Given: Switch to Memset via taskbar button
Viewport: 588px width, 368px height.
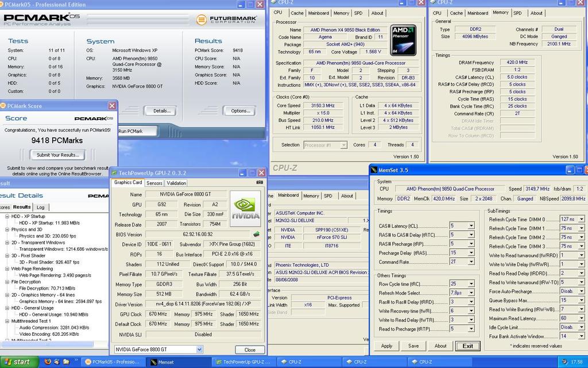Looking at the screenshot, I should click(177, 362).
